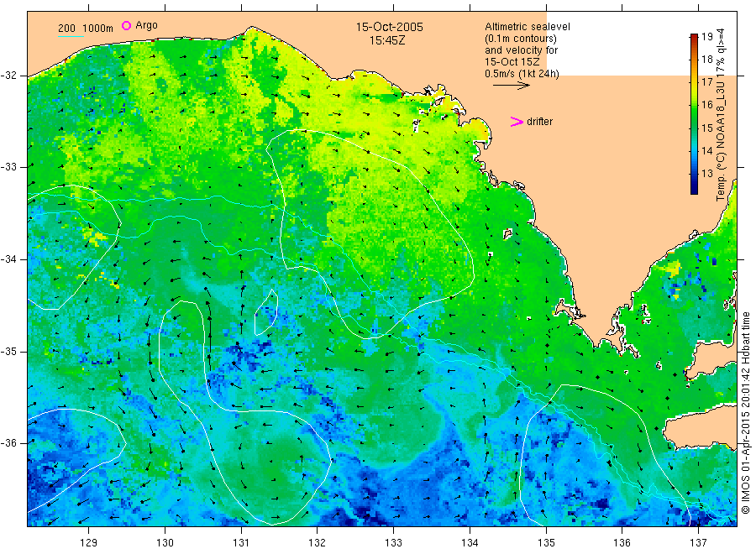Click the '15-Oct-2005' date label

coord(389,27)
